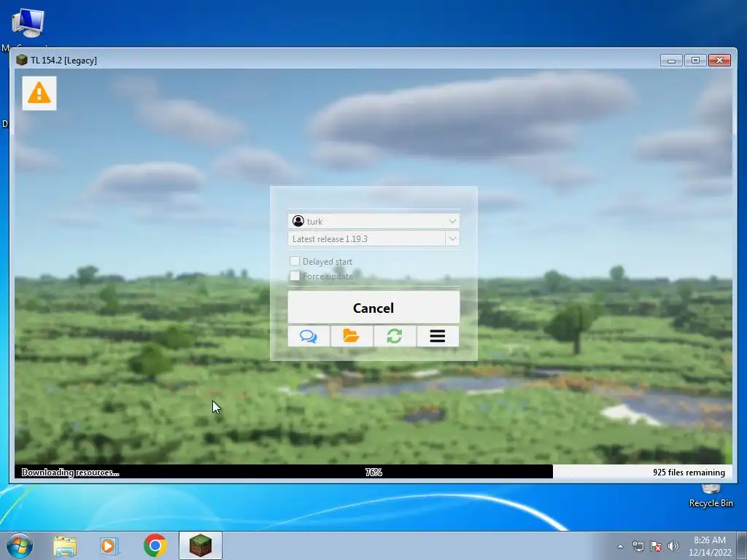Click the volume speaker tray icon
The width and height of the screenshot is (747, 560).
pos(673,546)
